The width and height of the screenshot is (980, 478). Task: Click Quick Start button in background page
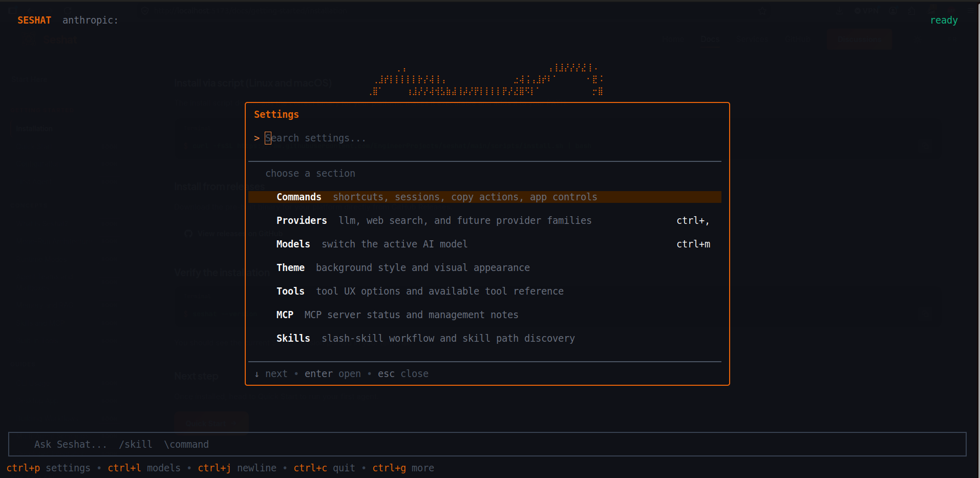coord(211,423)
